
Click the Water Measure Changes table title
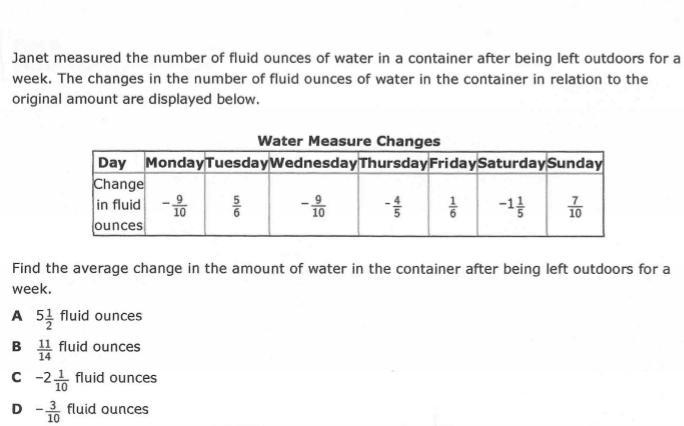coord(348,141)
